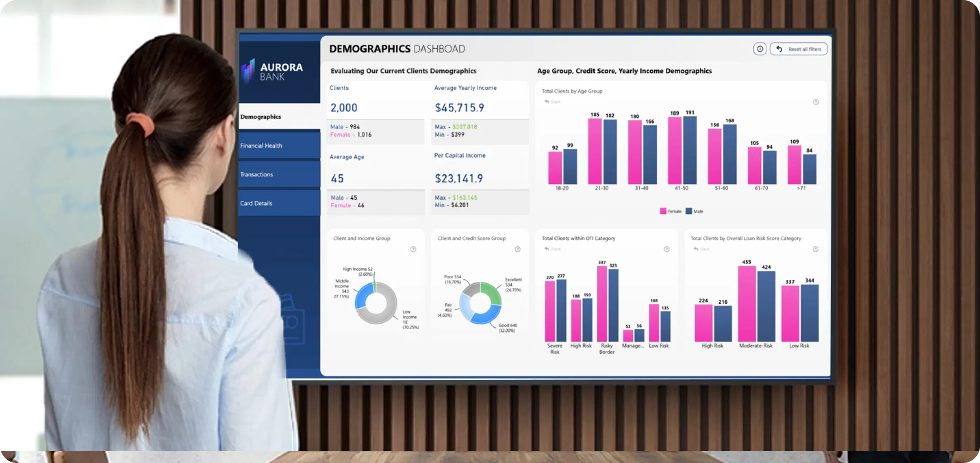Open help on the Loan Risk Score chart

[816, 249]
